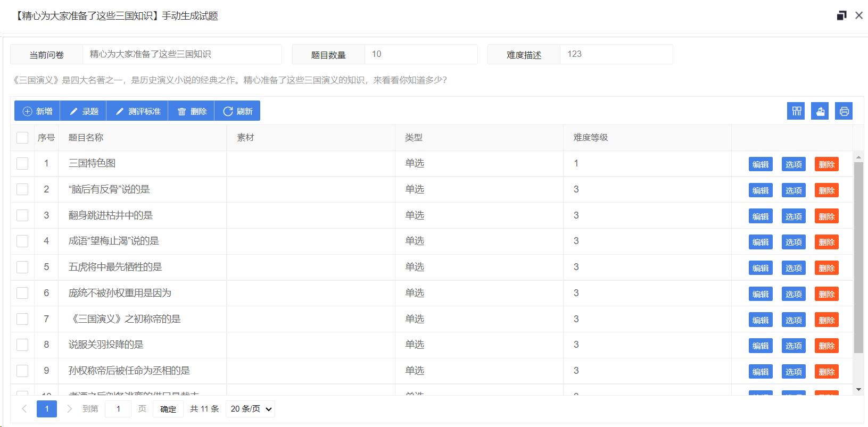Open 测评标准 from the toolbar
868x427 pixels.
[137, 111]
